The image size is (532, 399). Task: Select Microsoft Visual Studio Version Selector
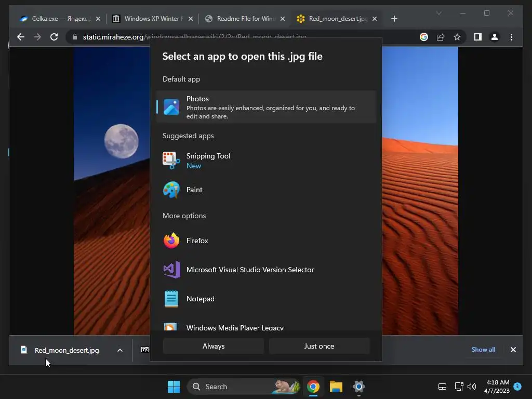coord(267,270)
